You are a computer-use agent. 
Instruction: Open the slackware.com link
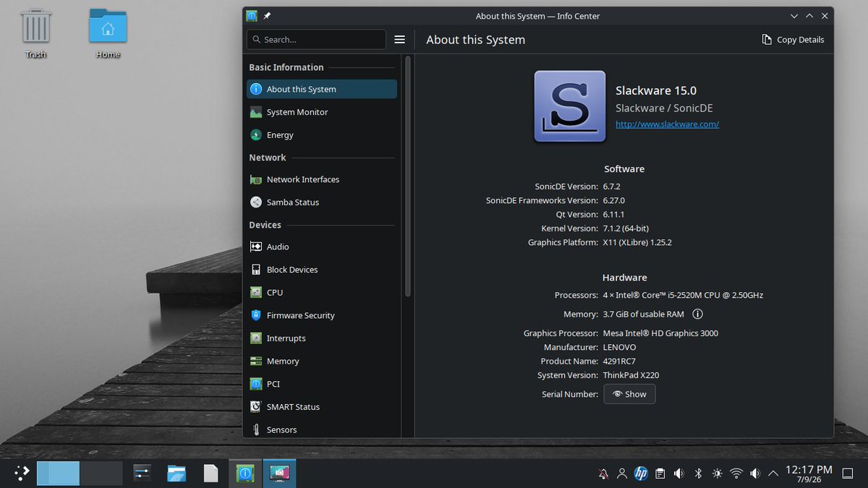[667, 124]
